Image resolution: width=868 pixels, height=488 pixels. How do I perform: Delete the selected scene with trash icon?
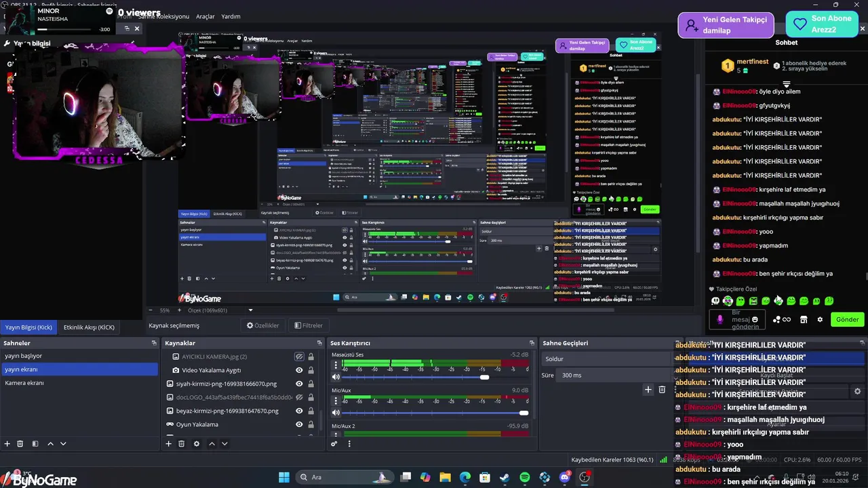pyautogui.click(x=20, y=444)
